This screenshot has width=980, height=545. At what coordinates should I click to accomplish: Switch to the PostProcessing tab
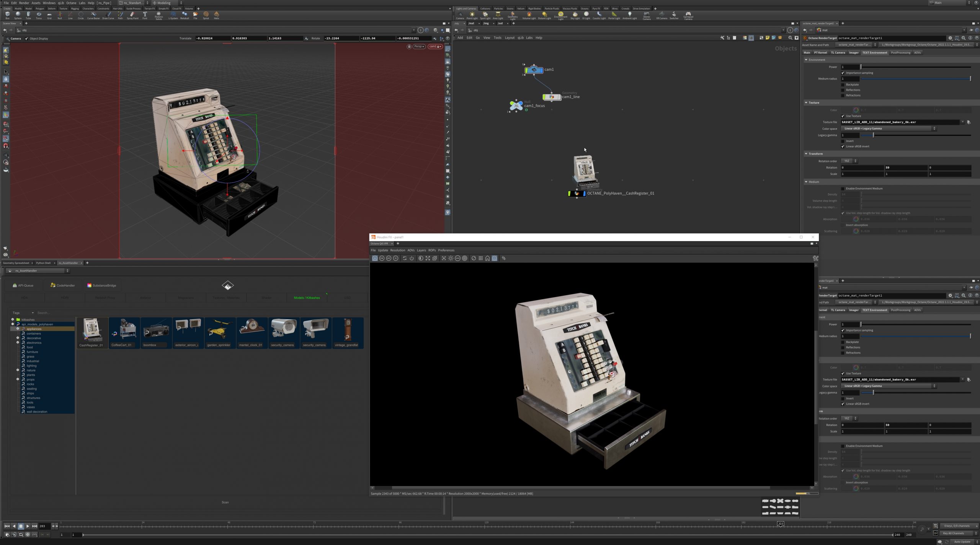[x=900, y=52]
